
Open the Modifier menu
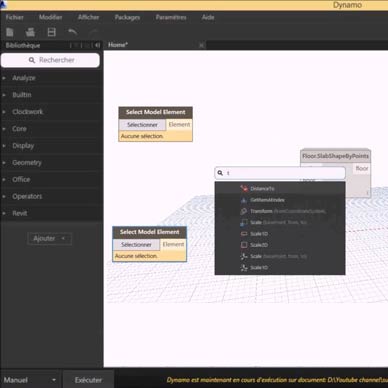[51, 17]
